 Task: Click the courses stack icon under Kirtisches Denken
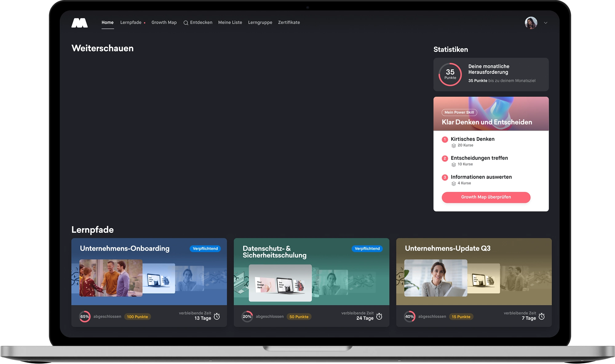(454, 145)
